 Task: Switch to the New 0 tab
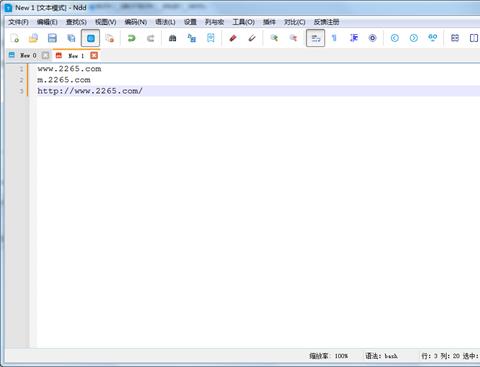pos(28,55)
